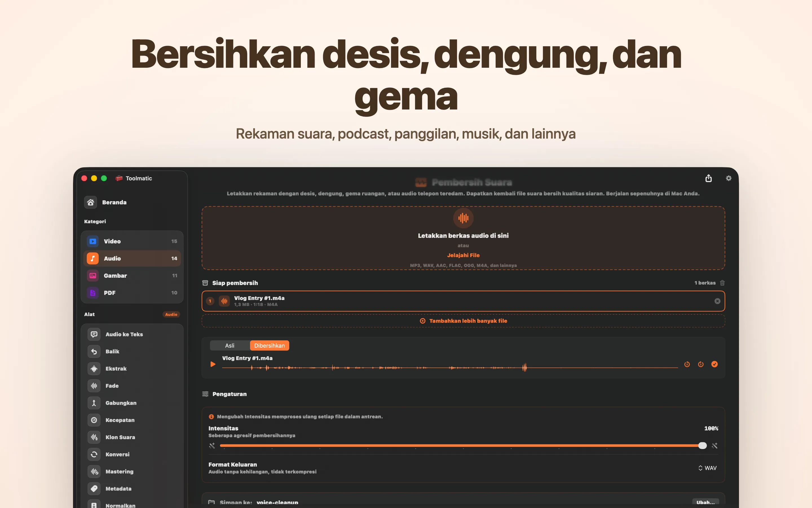Viewport: 812px width, 508px height.
Task: Click the Pengaturan settings sliders icon
Action: coord(205,394)
